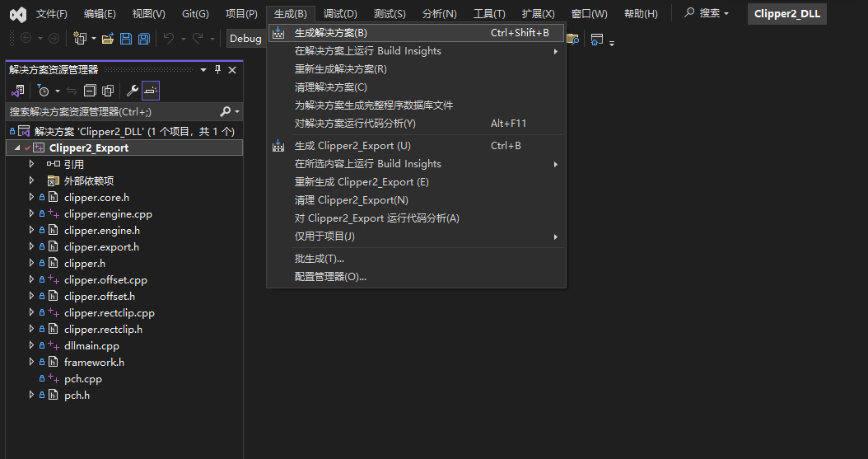Image resolution: width=868 pixels, height=459 pixels.
Task: Select the framework.h file
Action: click(x=94, y=362)
